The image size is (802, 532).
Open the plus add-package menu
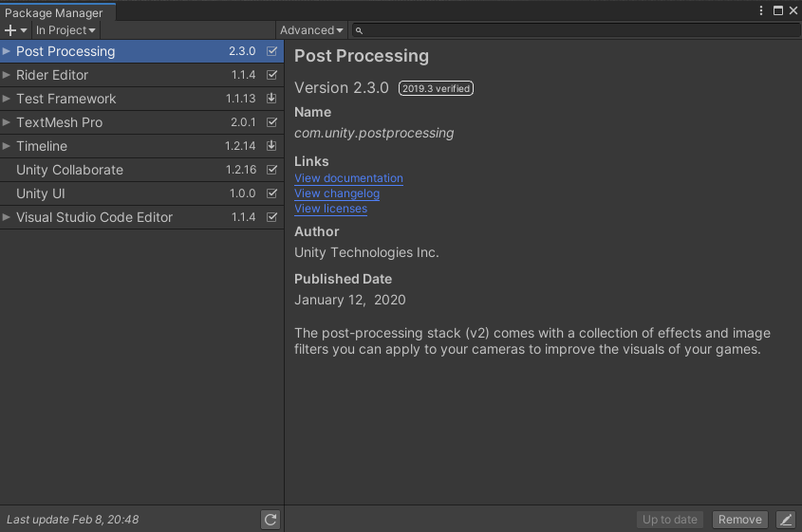[15, 30]
